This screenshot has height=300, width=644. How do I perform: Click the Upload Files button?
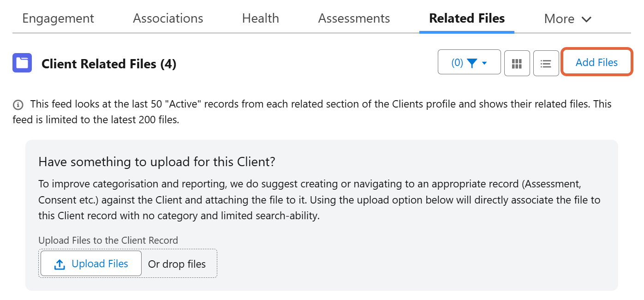(x=91, y=264)
